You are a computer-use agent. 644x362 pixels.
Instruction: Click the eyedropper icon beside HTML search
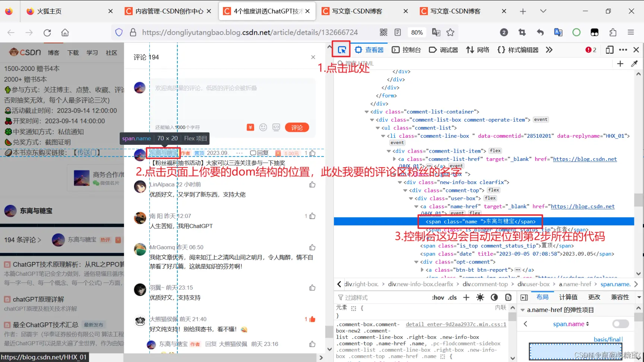click(x=635, y=63)
